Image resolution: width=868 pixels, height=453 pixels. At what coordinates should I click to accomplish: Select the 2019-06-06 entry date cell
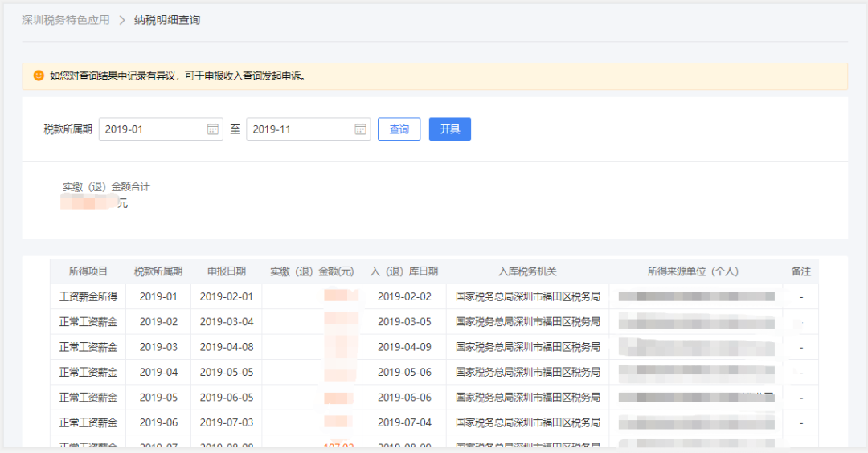tap(404, 398)
